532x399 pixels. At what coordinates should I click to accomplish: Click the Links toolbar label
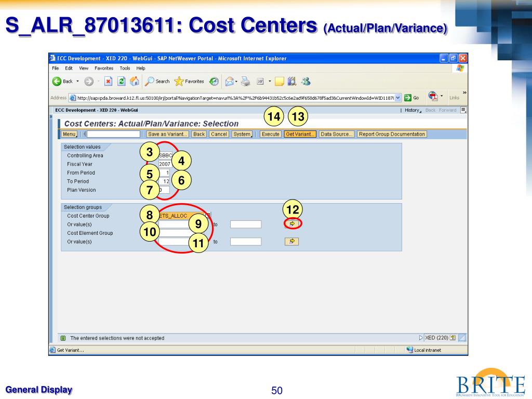pyautogui.click(x=454, y=98)
